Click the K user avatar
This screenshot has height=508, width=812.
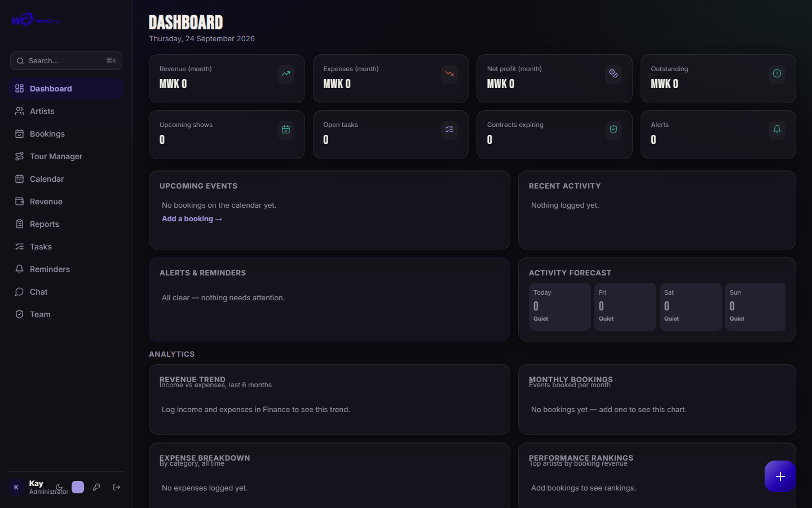(16, 487)
